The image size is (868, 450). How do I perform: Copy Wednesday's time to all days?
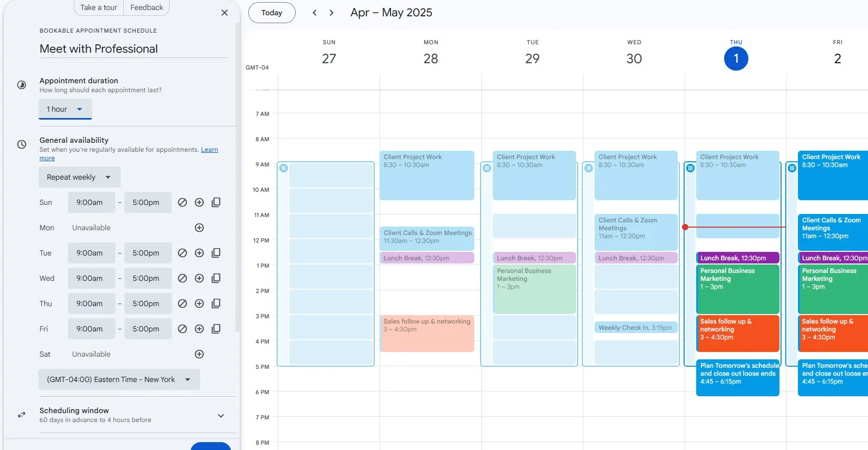(x=216, y=278)
